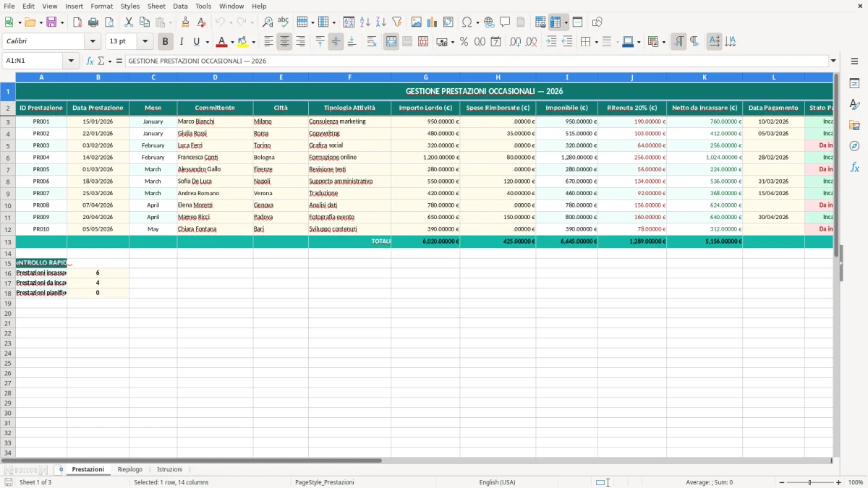Image resolution: width=868 pixels, height=488 pixels.
Task: Click the zoom slider in status bar
Action: click(x=809, y=482)
